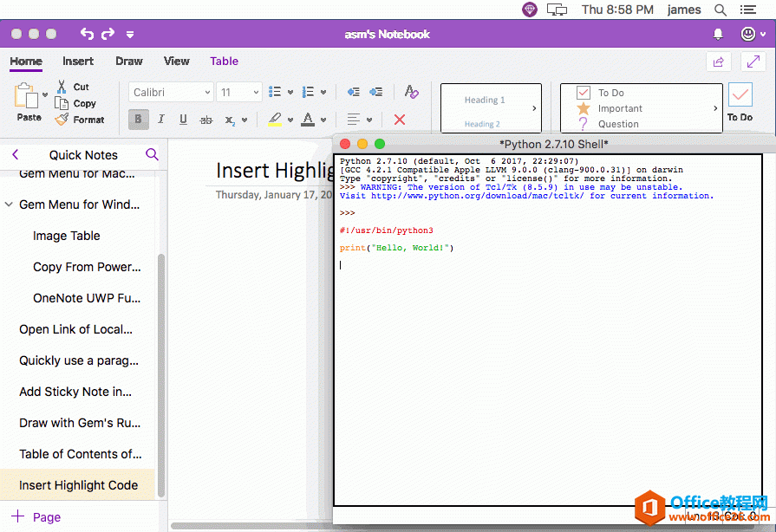Collapse the Gem Menu for Wind... section

tap(9, 204)
